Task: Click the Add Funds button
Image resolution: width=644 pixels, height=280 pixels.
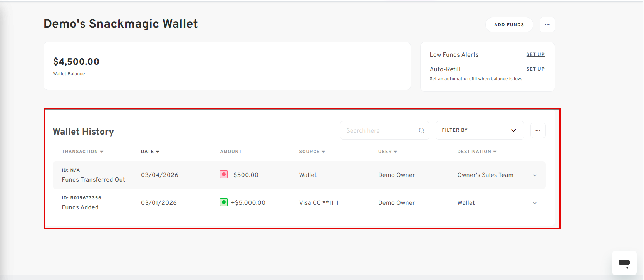Action: (509, 25)
